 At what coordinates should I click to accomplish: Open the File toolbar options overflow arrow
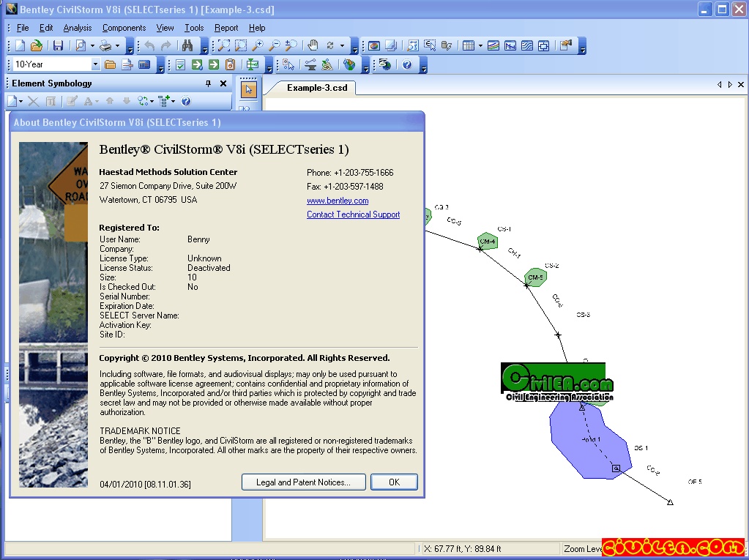(130, 46)
